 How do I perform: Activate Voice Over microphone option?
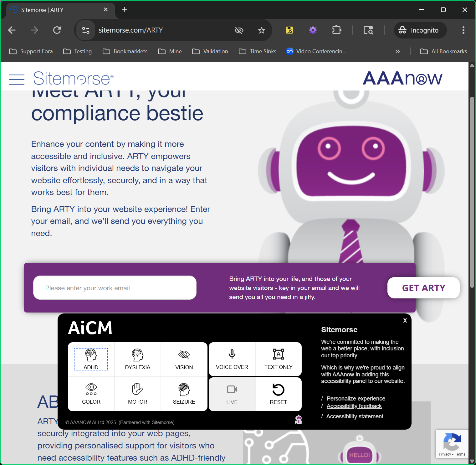tap(232, 359)
